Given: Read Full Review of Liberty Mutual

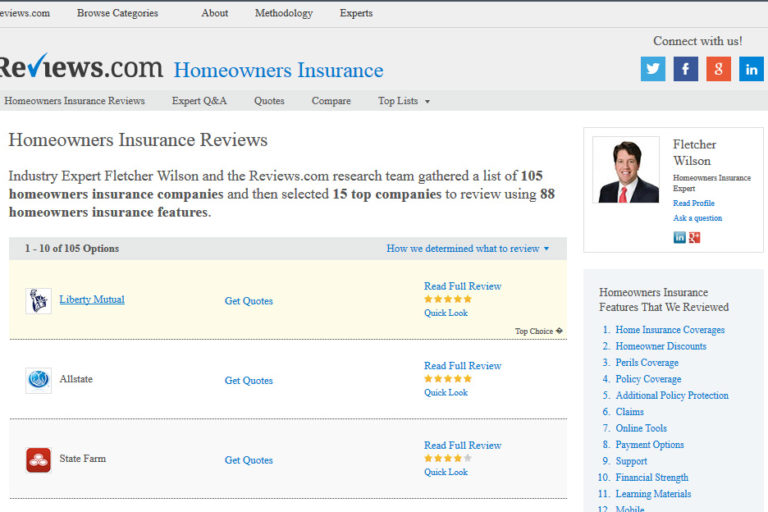Looking at the screenshot, I should pos(462,286).
